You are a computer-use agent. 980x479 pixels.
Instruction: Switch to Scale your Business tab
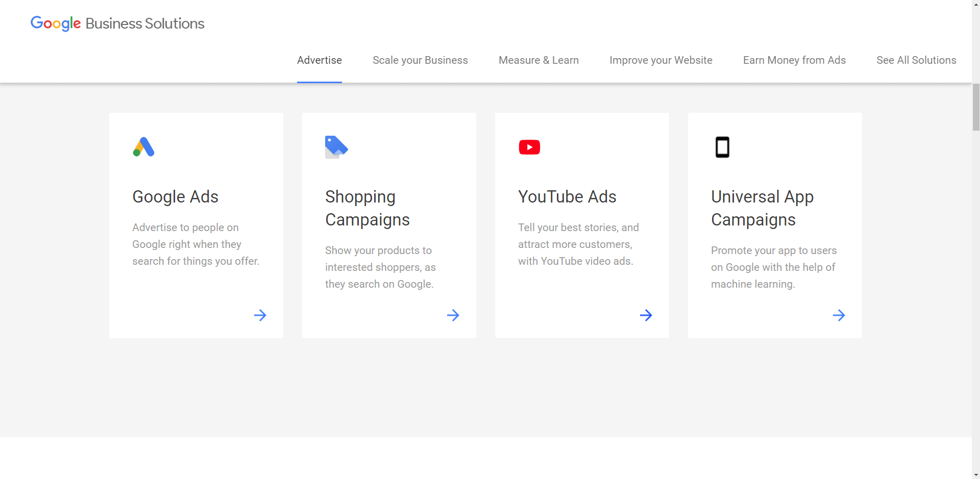tap(420, 60)
